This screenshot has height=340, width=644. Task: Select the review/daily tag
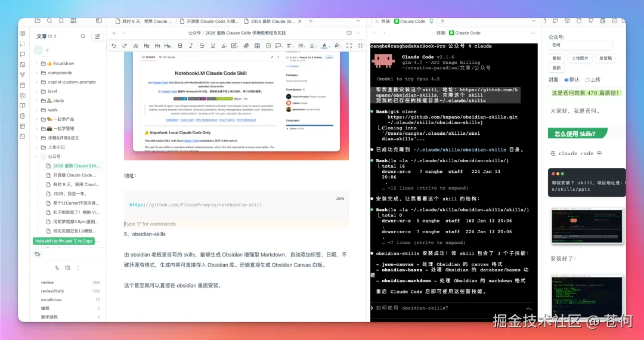[52, 291]
